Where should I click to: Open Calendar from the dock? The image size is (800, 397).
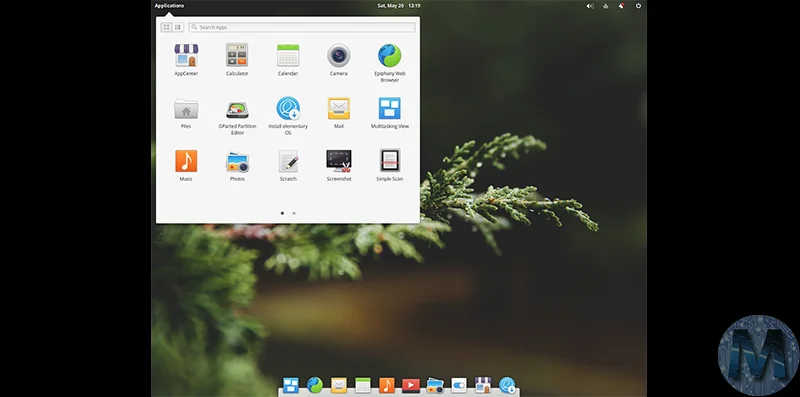pos(363,385)
